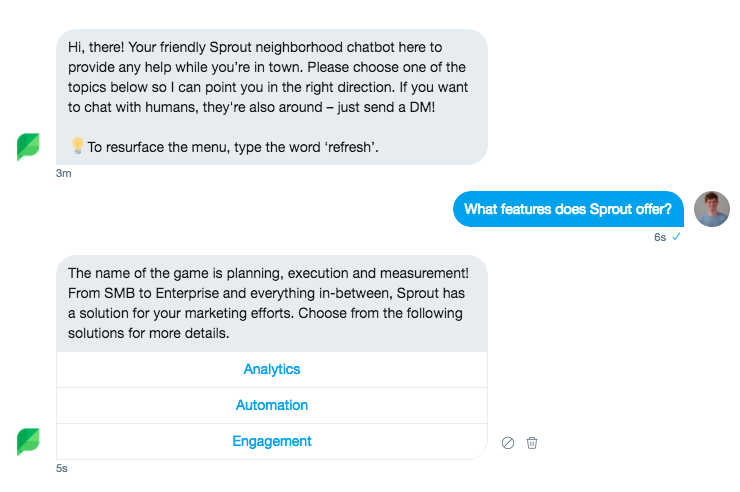
Task: Click the blue 'What features does Sprout offer?' bubble
Action: [x=567, y=209]
